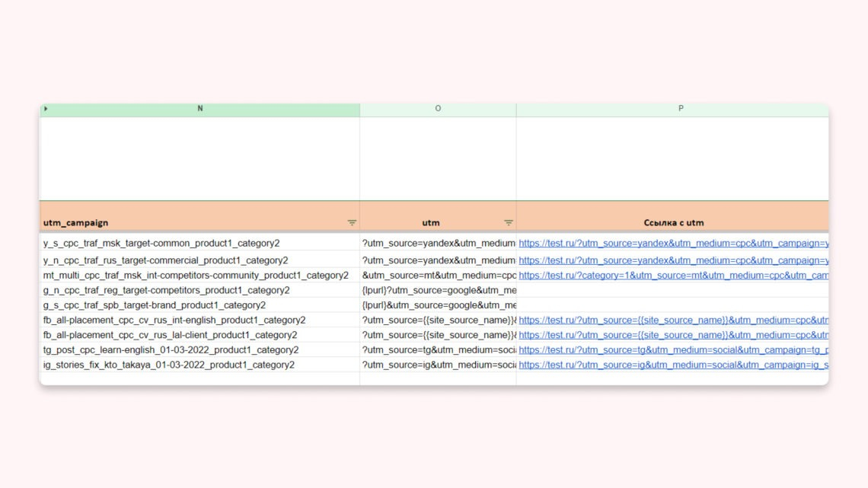Expand hidden columns arrow beside column N
This screenshot has width=868, height=488.
click(46, 109)
